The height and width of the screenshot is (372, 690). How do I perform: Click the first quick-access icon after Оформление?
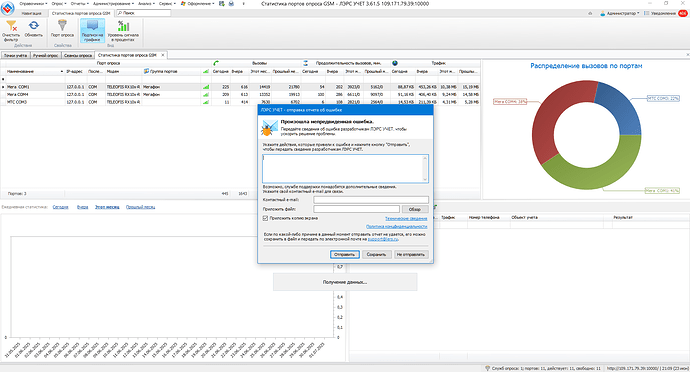(222, 4)
